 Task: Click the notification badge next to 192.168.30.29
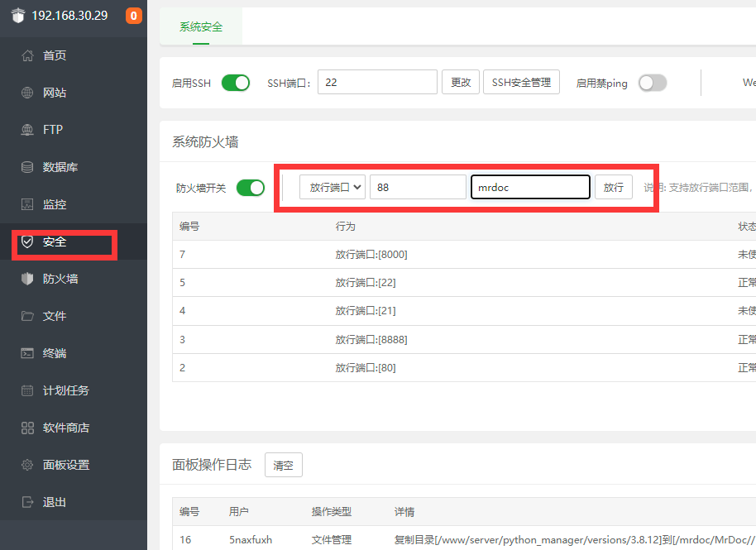(x=133, y=15)
